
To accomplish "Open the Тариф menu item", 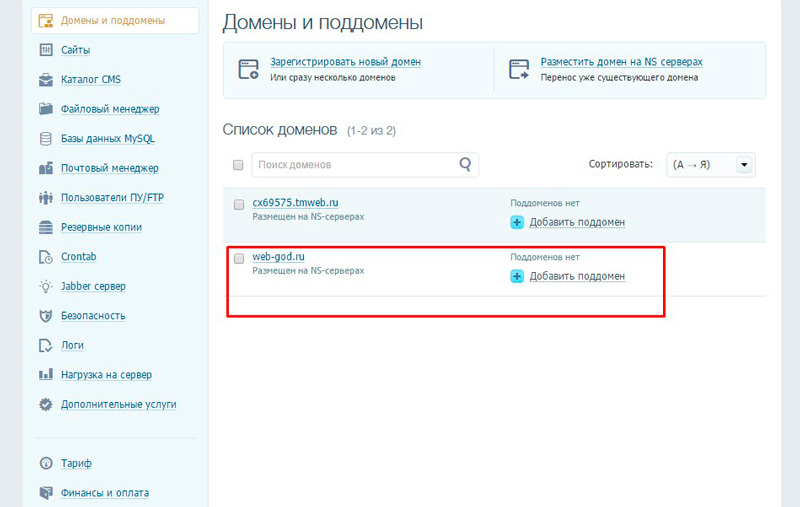I will [x=77, y=464].
